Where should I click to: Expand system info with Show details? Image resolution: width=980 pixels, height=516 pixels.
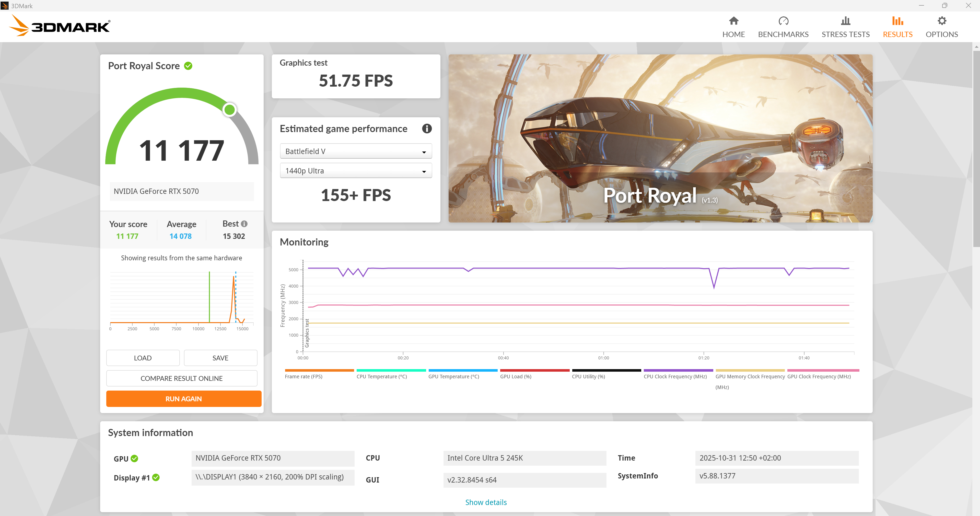(x=485, y=502)
